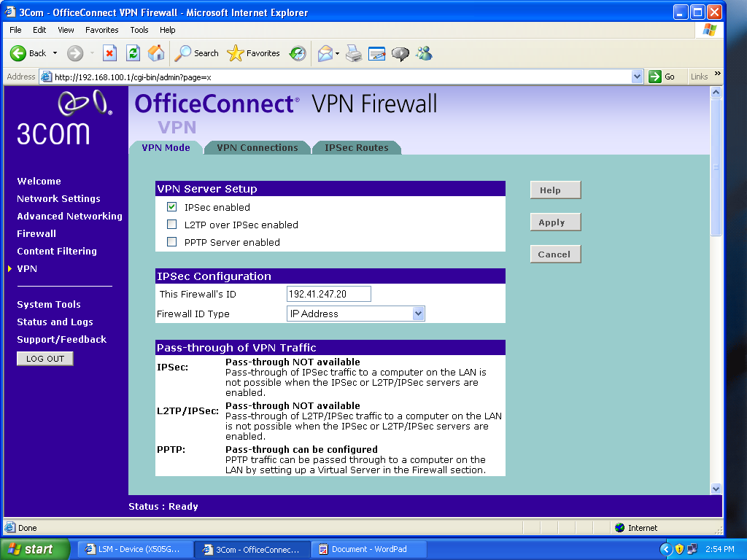Click the Stop loading toolbar icon
Viewport: 747px width, 560px height.
pyautogui.click(x=109, y=53)
